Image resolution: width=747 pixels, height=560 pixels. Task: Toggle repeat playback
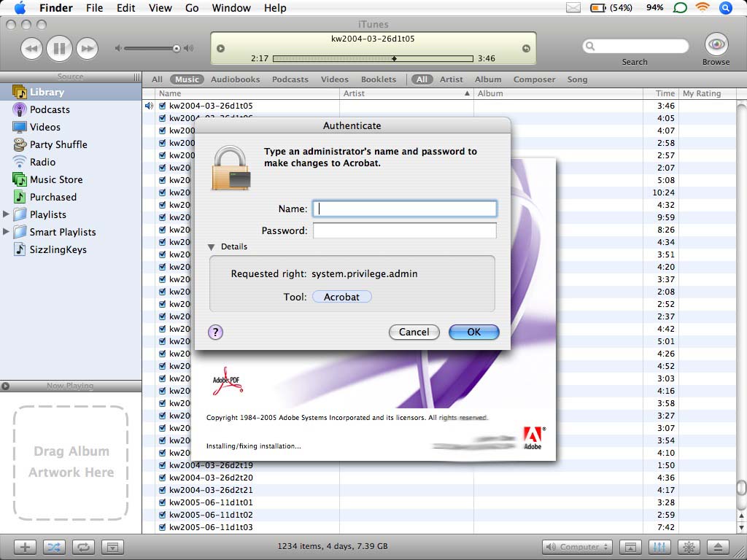coord(83,547)
